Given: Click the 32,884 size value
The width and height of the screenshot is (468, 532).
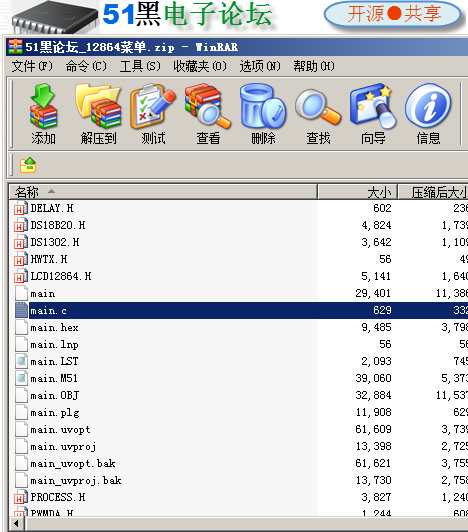Looking at the screenshot, I should pyautogui.click(x=373, y=395).
